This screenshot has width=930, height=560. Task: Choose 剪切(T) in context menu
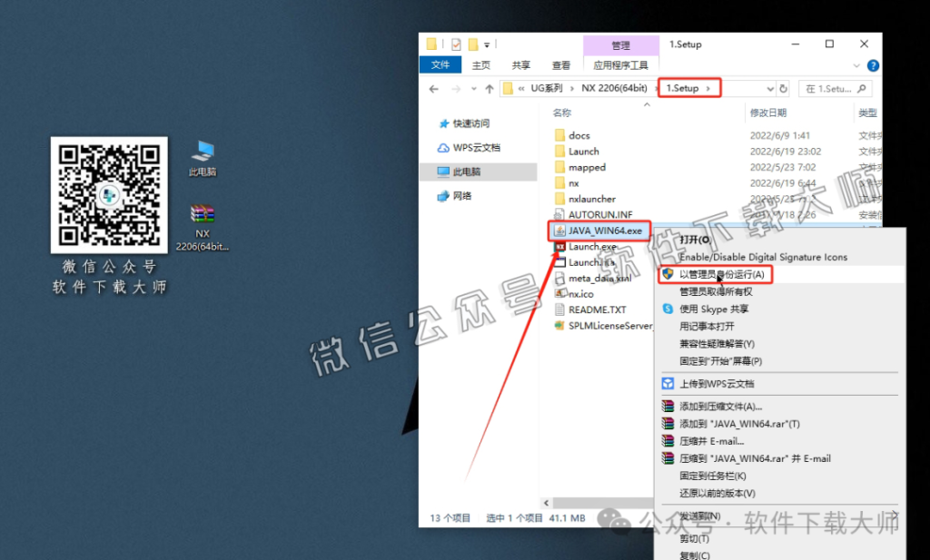pyautogui.click(x=695, y=538)
